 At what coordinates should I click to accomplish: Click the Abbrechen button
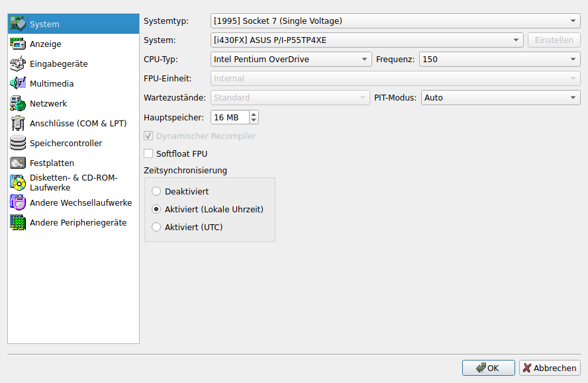click(x=550, y=368)
